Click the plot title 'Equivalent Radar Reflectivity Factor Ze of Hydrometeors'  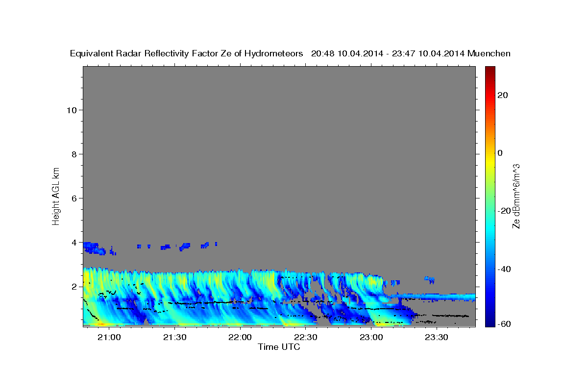[186, 54]
